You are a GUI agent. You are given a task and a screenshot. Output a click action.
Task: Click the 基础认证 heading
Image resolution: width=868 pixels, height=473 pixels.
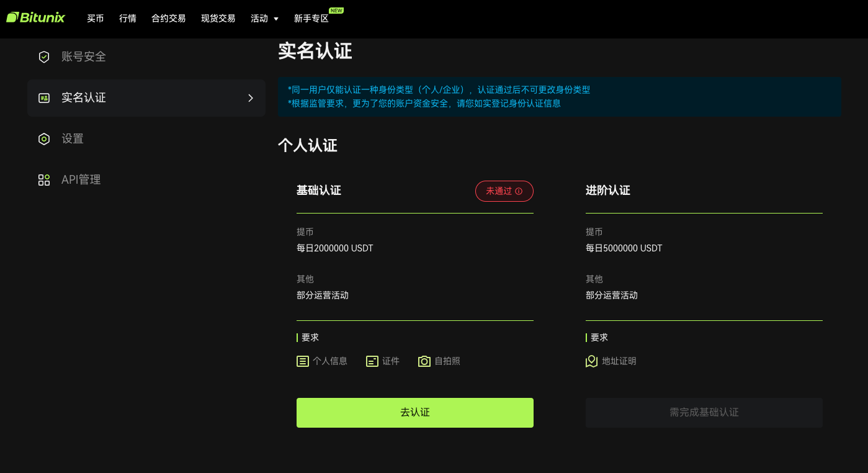[319, 191]
